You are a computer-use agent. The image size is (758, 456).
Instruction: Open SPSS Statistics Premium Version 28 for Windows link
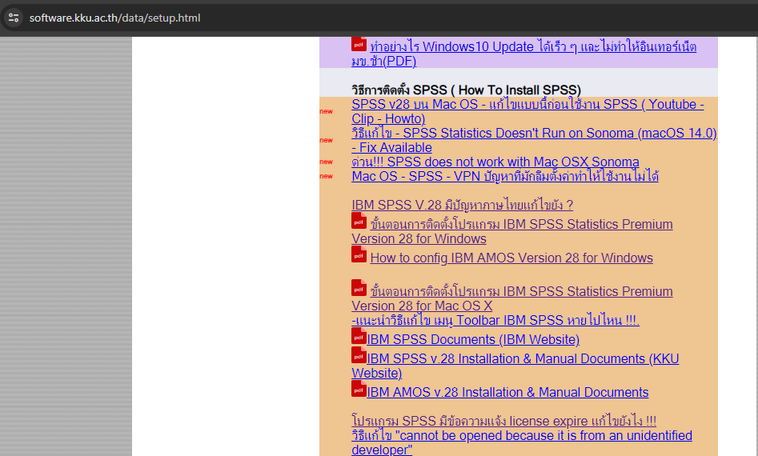point(512,232)
